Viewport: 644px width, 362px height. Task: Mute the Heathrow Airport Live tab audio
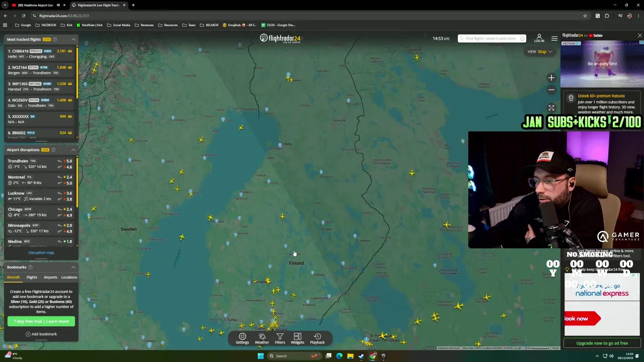point(58,5)
